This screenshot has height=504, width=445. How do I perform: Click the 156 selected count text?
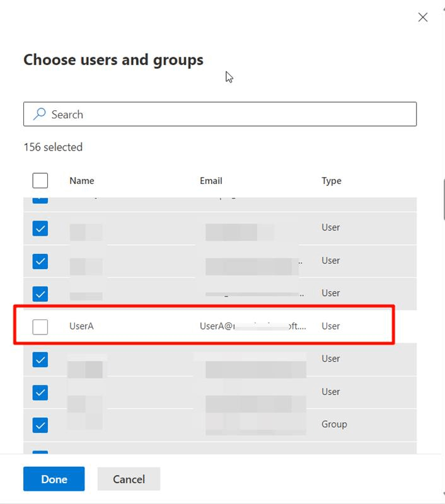click(x=53, y=147)
